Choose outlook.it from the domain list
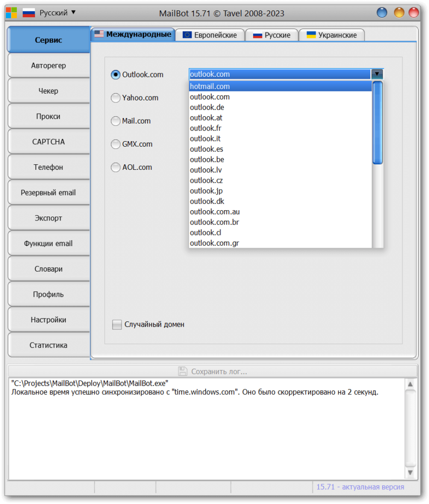 [280, 138]
